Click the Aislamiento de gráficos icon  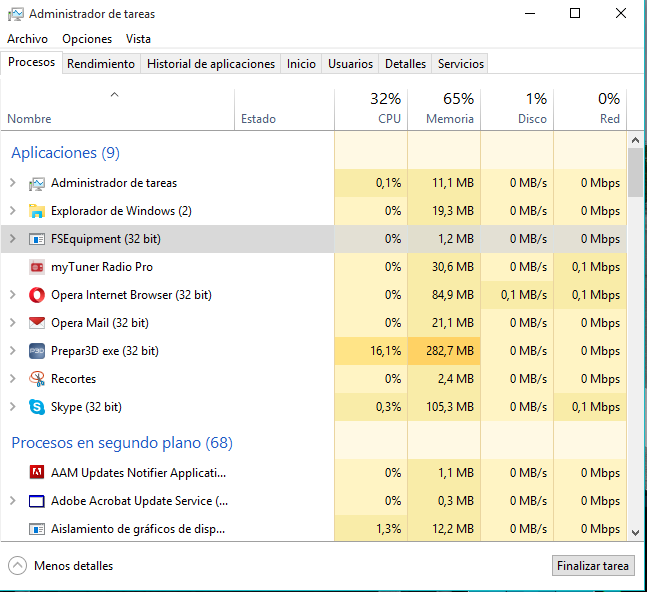click(37, 529)
